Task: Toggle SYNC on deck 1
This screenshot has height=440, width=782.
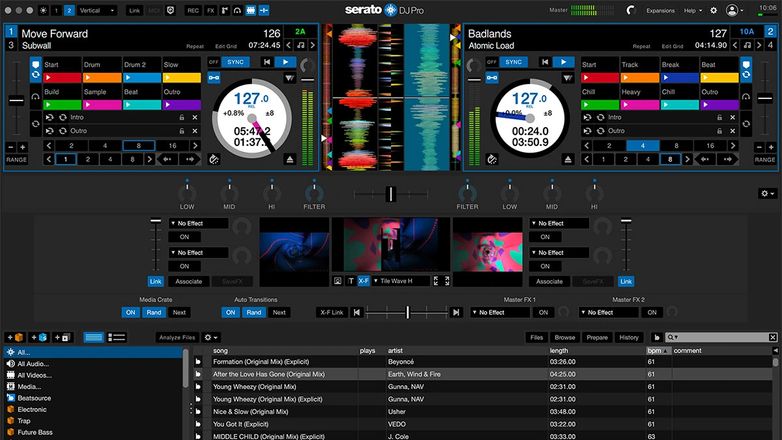Action: click(235, 62)
